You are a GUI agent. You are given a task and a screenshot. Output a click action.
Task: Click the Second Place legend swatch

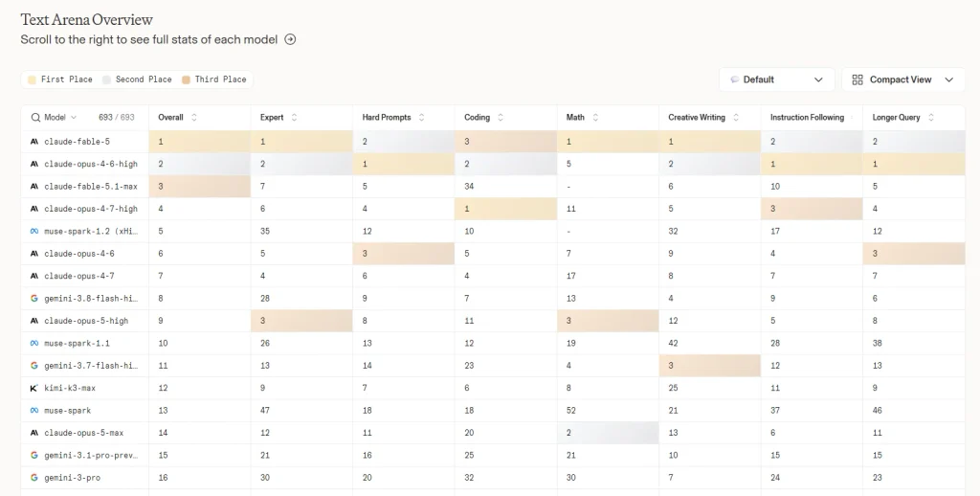106,79
